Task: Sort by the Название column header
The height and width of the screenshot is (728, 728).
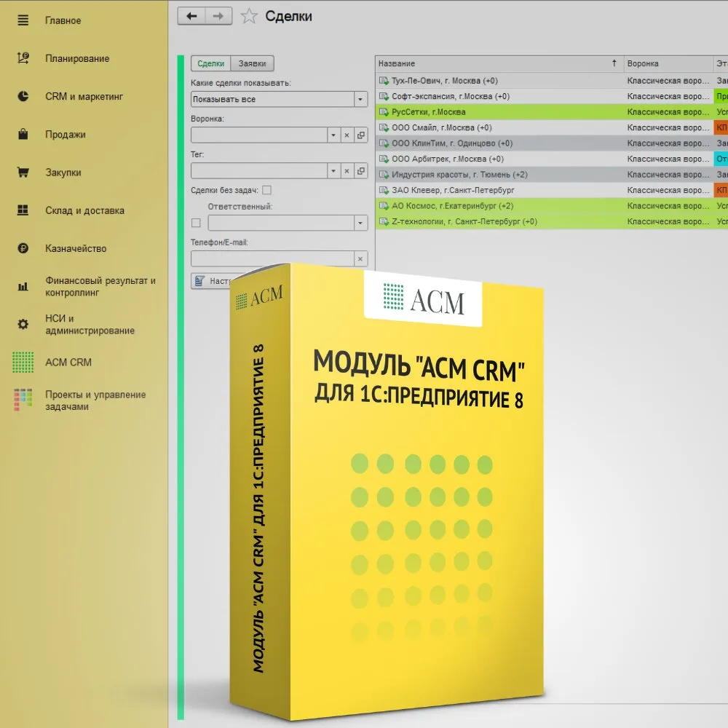Action: [499, 63]
